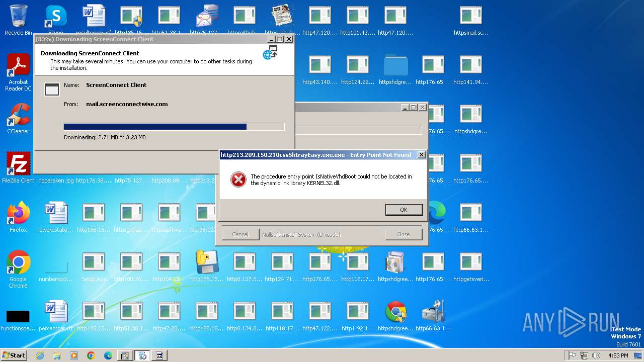Select the http124.22... desktop file
The height and width of the screenshot is (362, 644).
[x=358, y=69]
